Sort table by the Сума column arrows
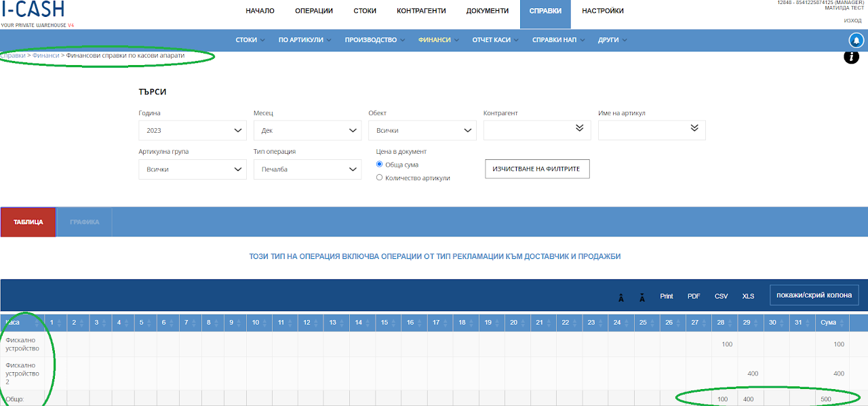 [x=841, y=323]
